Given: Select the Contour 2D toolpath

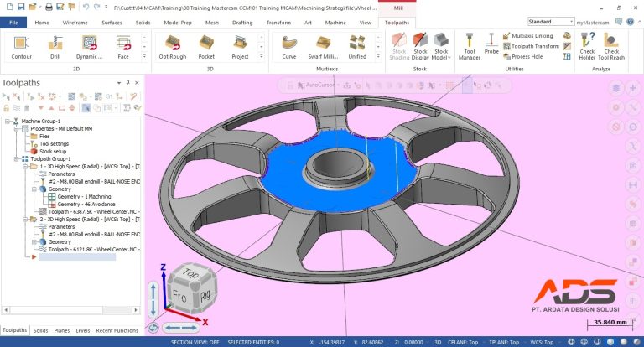Looking at the screenshot, I should (21, 47).
